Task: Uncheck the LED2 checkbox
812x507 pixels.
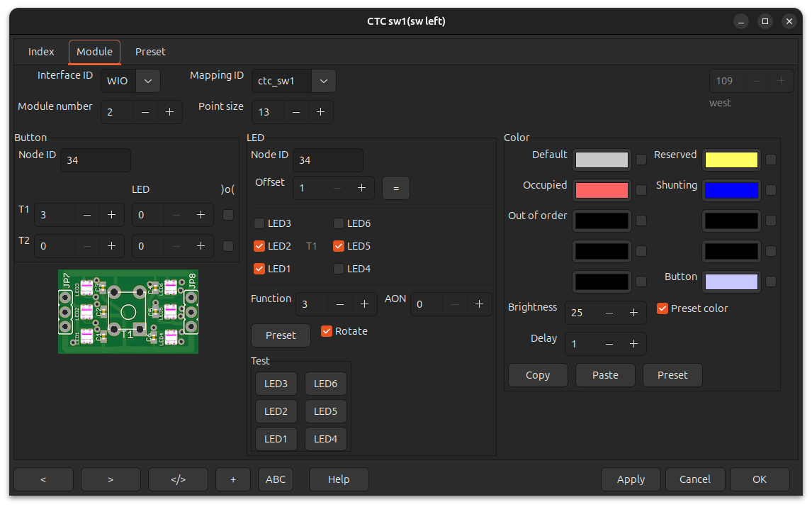Action: point(259,246)
